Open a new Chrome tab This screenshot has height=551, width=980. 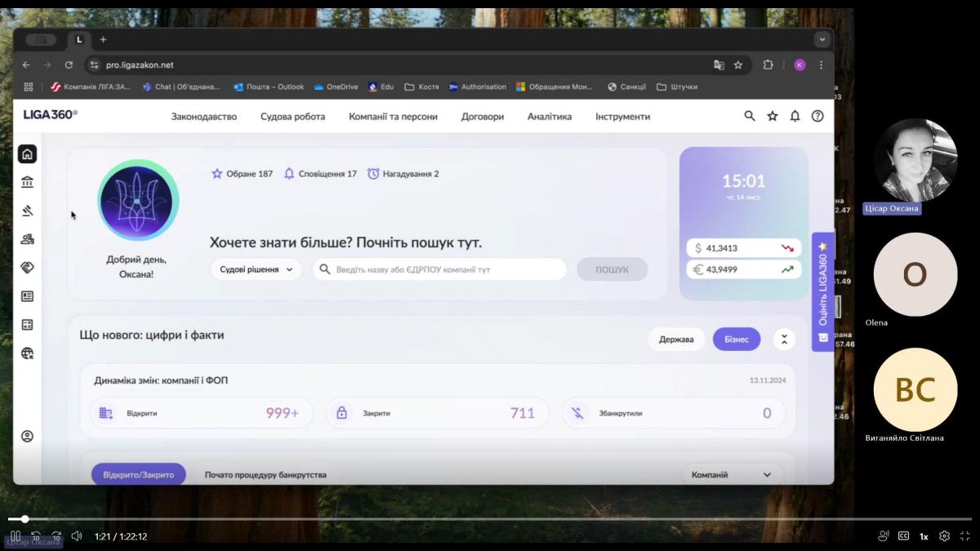tap(103, 39)
